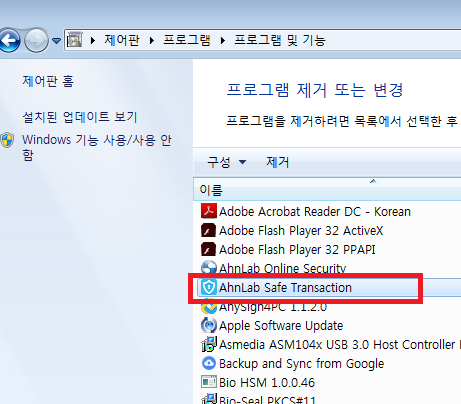Click the Apple Software Update icon
461x404 pixels.
pos(209,325)
